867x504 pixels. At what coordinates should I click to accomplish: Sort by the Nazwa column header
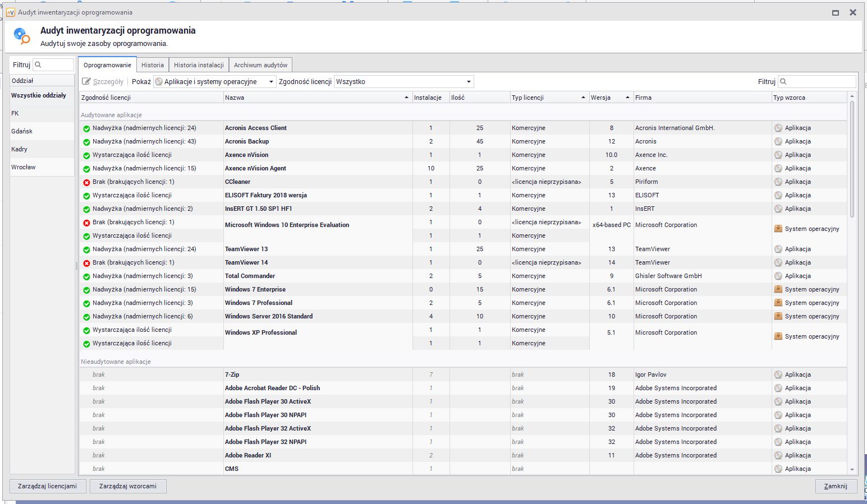[318, 98]
